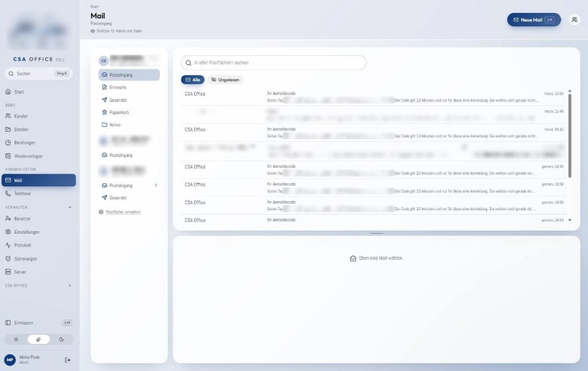Collapse the sidebar with Einklappen
Screen dimensions: 588x371
pos(39,323)
